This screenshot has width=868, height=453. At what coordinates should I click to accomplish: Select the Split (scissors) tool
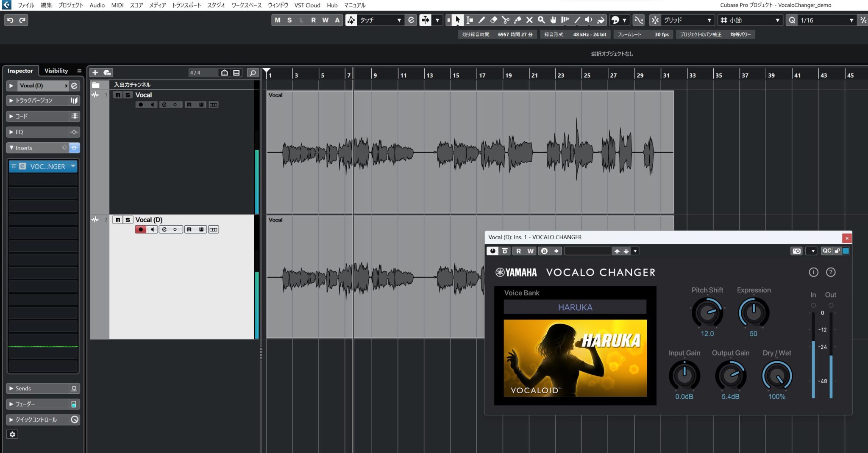(x=506, y=20)
